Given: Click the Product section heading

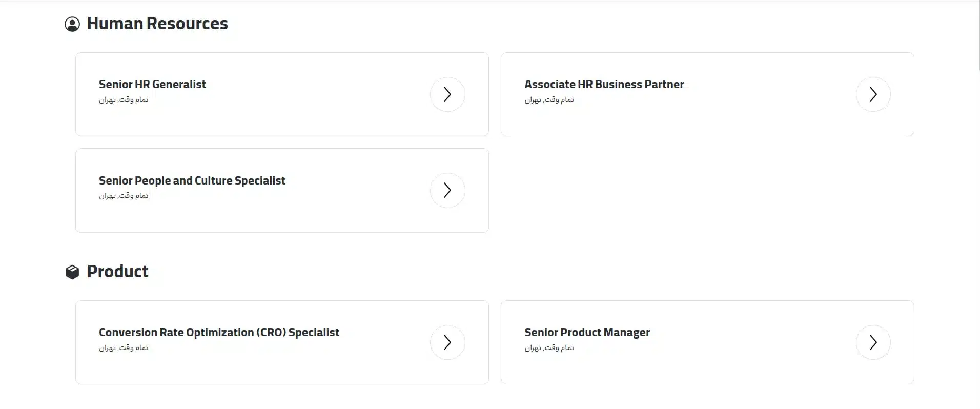Looking at the screenshot, I should tap(117, 272).
